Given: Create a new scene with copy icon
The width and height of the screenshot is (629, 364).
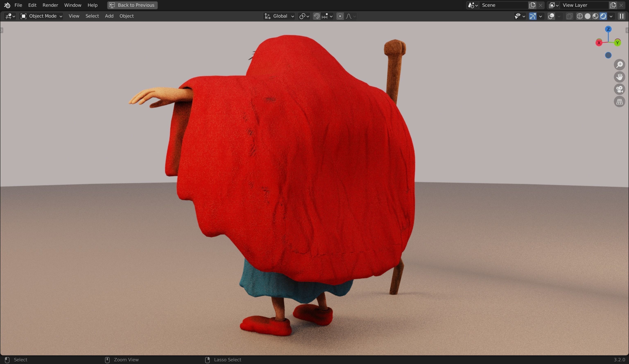Looking at the screenshot, I should coord(532,5).
